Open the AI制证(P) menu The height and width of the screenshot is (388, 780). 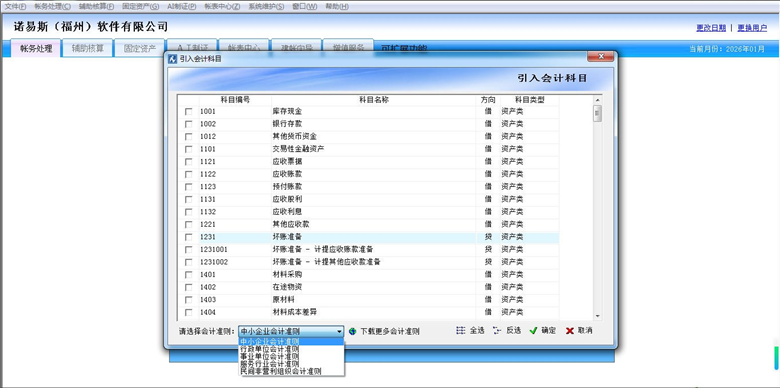tap(182, 6)
